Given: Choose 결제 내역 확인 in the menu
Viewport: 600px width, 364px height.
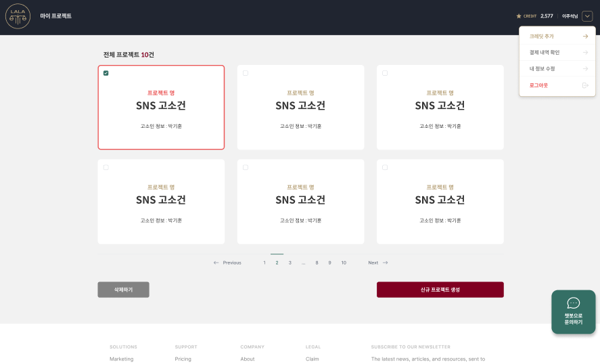Looking at the screenshot, I should (x=545, y=52).
